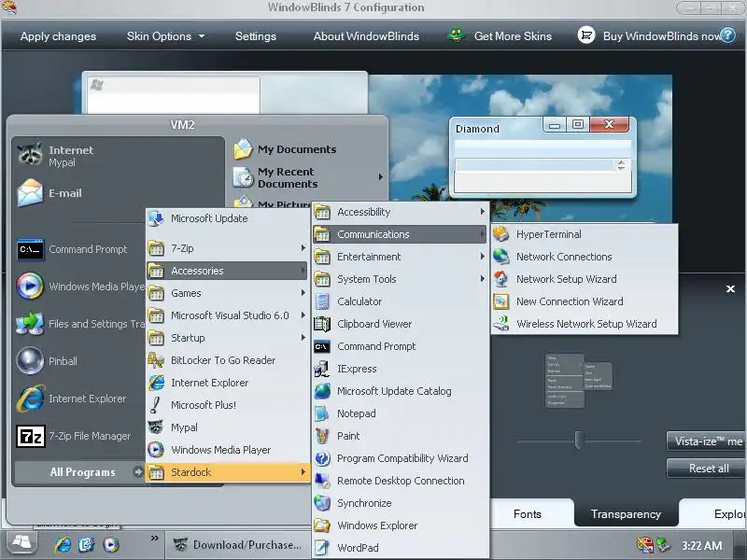The width and height of the screenshot is (747, 560).
Task: Expand the Startup folder submenu
Action: tap(228, 338)
